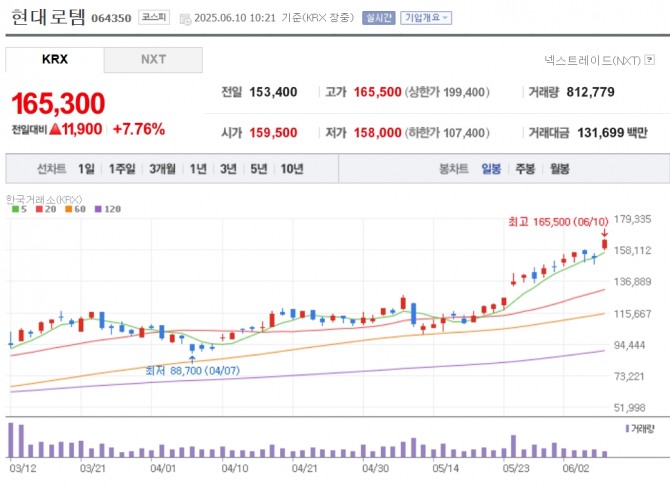Click the 거래량 value 812,779
Image resolution: width=670 pixels, height=492 pixels.
pyautogui.click(x=591, y=92)
